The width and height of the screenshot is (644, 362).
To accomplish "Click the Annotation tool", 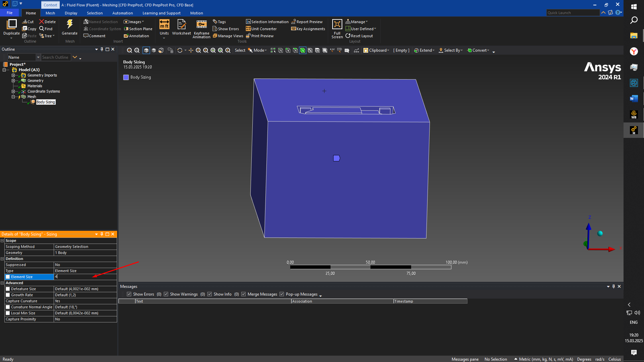I will tap(136, 36).
